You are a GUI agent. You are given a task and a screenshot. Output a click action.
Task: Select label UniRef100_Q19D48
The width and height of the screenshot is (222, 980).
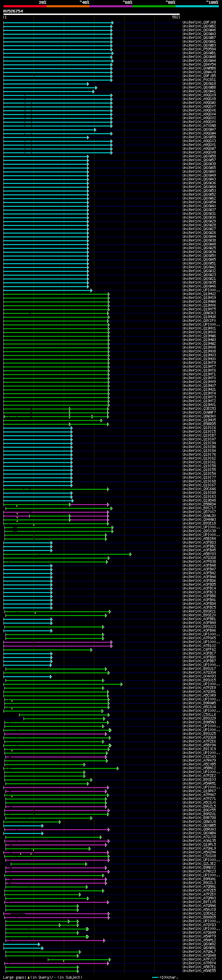[199, 500]
